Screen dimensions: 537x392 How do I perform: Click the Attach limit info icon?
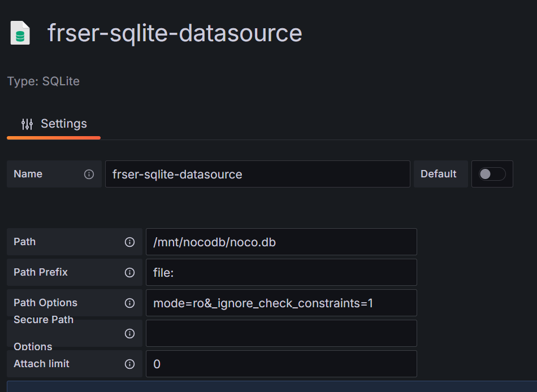click(129, 364)
